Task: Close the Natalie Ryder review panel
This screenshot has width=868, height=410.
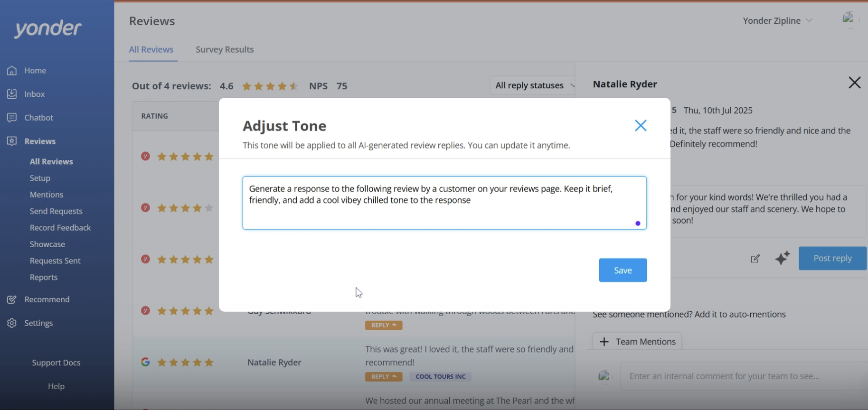Action: (x=854, y=83)
